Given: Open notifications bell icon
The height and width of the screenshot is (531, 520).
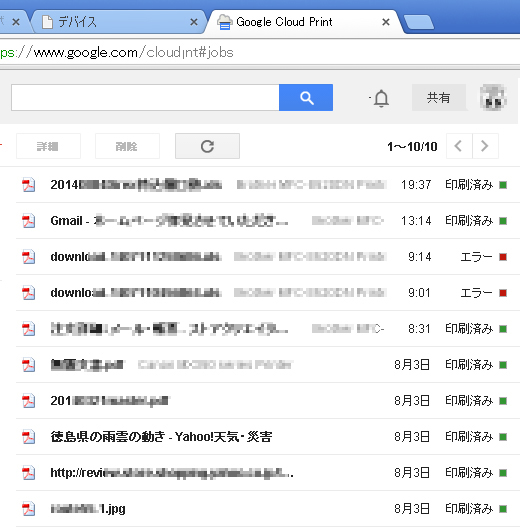Looking at the screenshot, I should (381, 98).
